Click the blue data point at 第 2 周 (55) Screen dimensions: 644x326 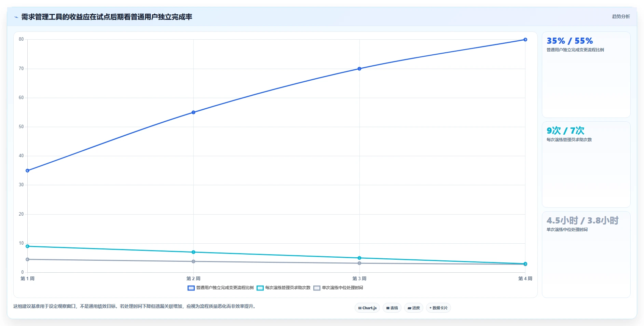point(193,112)
